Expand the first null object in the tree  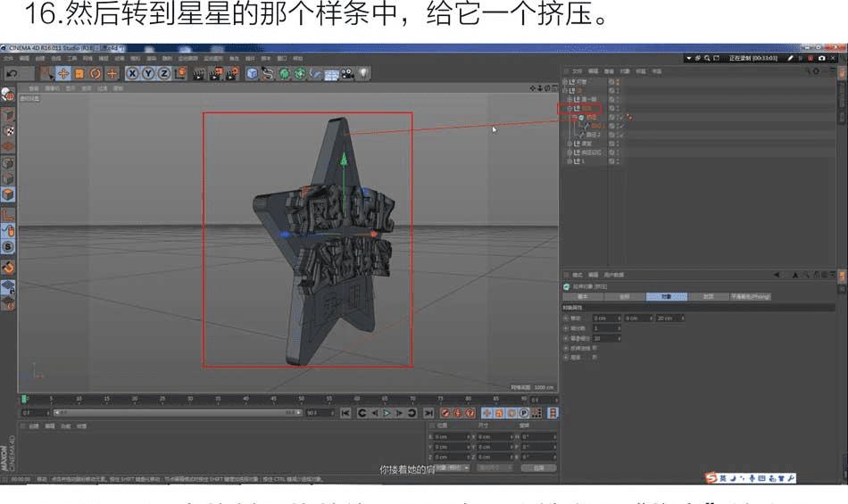(565, 82)
